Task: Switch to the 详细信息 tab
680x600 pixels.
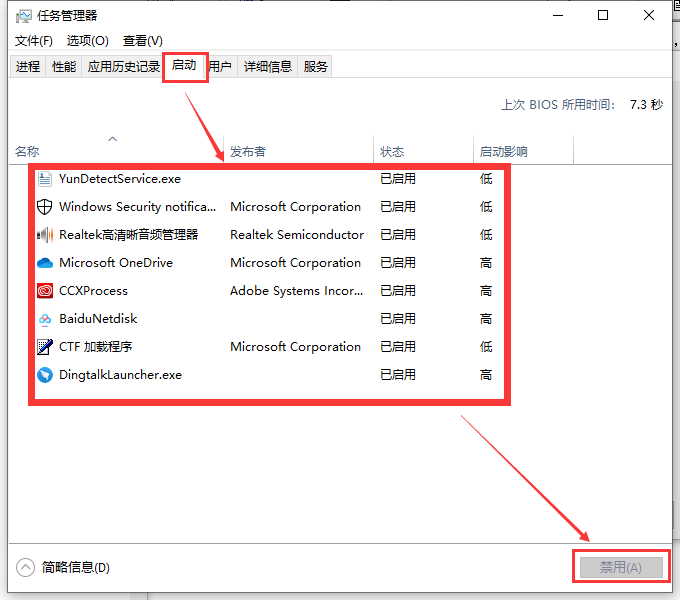Action: click(268, 67)
